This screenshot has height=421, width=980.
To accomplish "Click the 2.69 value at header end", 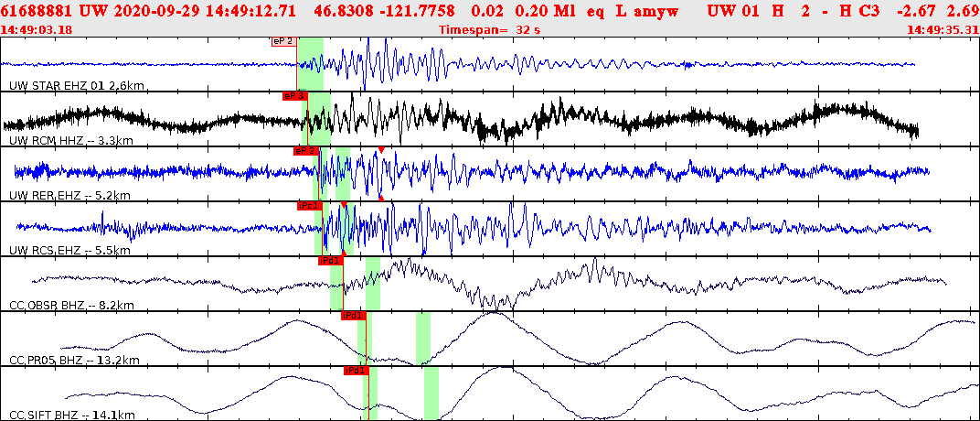I will click(962, 12).
